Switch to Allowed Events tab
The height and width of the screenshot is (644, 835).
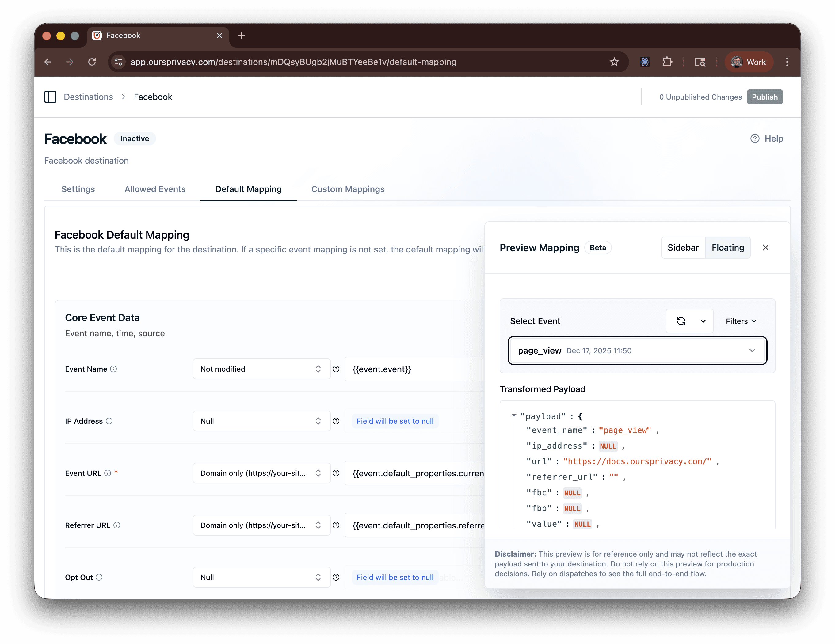[155, 189]
